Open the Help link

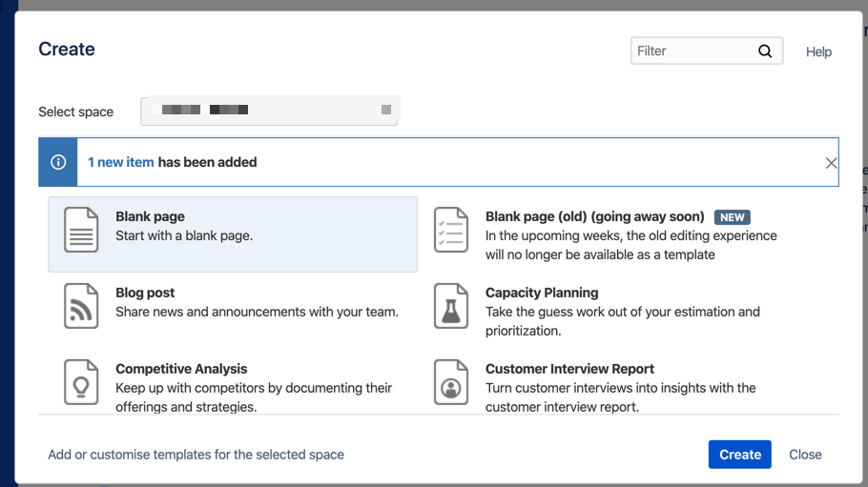point(818,51)
